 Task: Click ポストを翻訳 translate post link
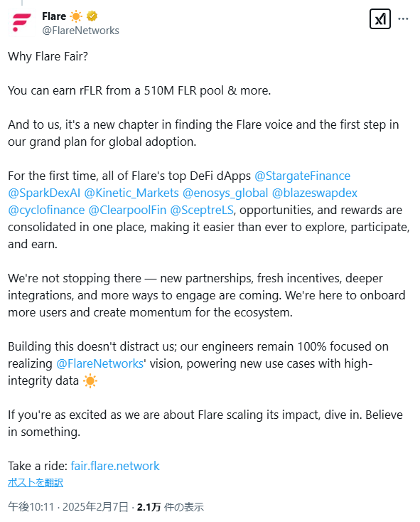36,482
